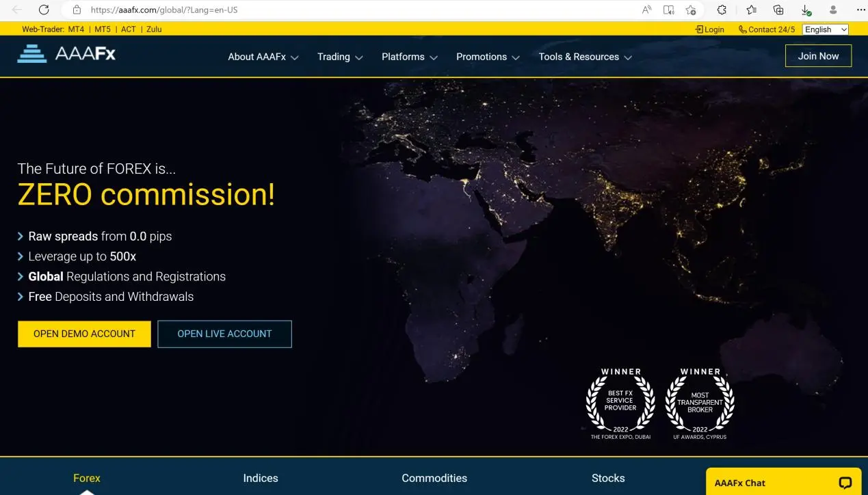868x495 pixels.
Task: Open the MT4 web-trader link
Action: point(76,29)
